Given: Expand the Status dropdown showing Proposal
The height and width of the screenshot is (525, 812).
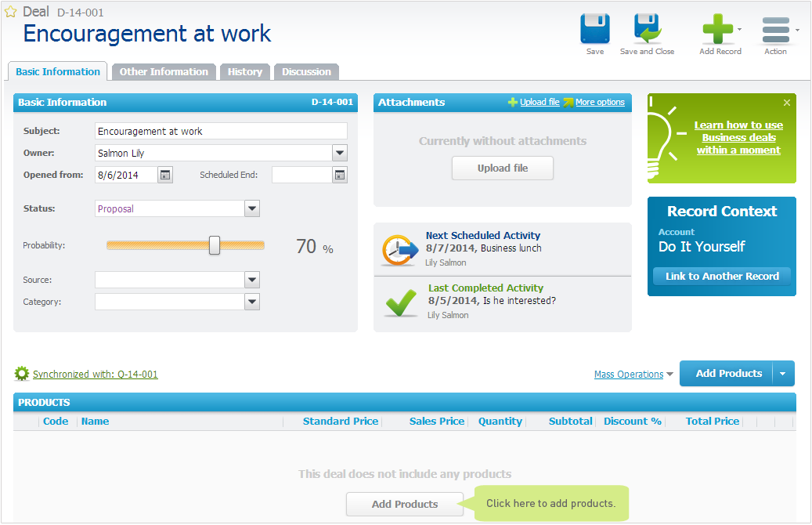Looking at the screenshot, I should pos(252,209).
